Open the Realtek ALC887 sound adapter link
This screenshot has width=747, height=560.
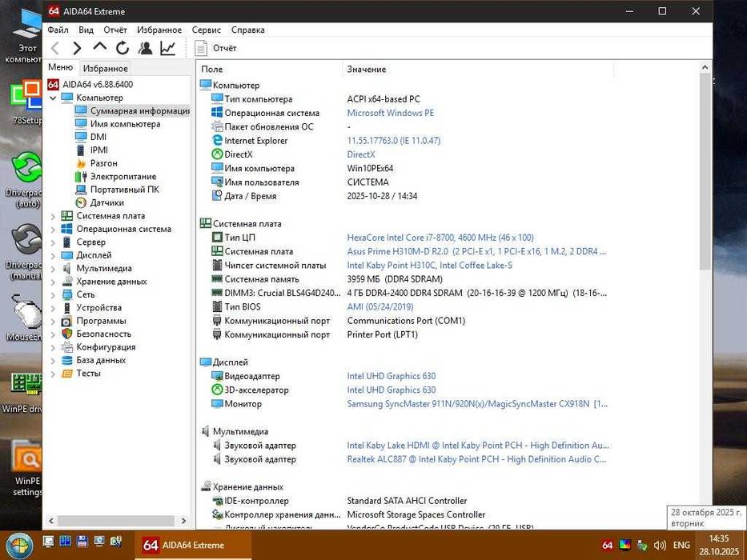tap(476, 459)
